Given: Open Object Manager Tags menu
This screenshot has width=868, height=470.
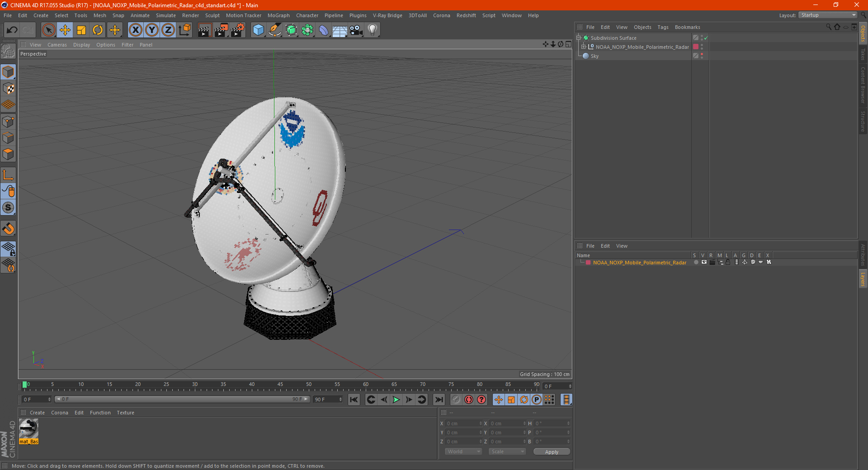Looking at the screenshot, I should click(663, 27).
